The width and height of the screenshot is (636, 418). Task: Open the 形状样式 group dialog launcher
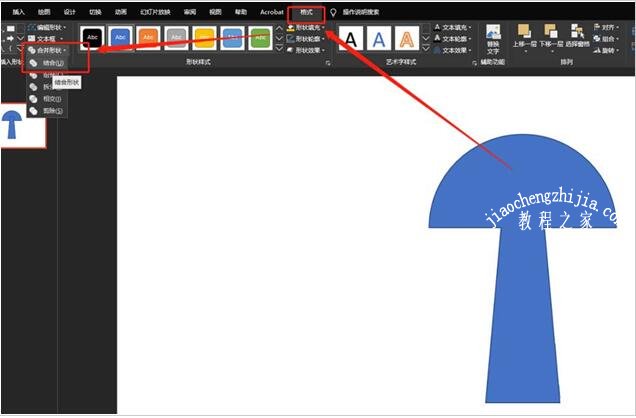[328, 63]
